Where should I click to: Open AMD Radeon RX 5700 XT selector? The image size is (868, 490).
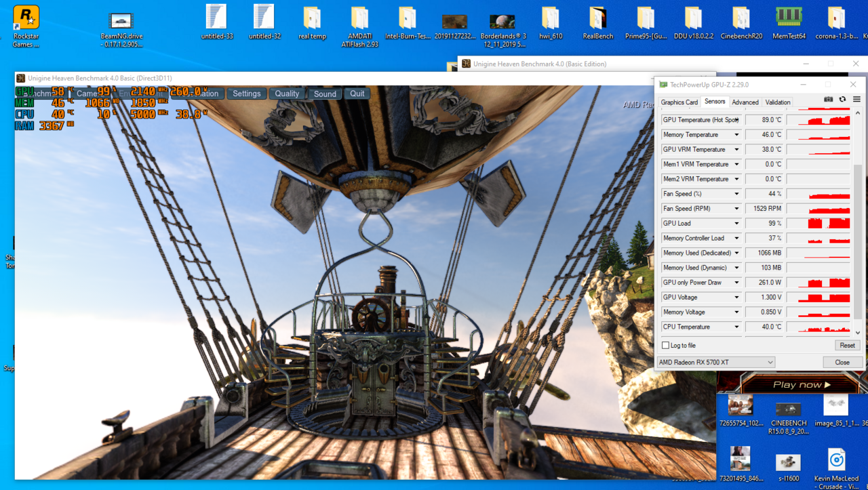coord(715,363)
